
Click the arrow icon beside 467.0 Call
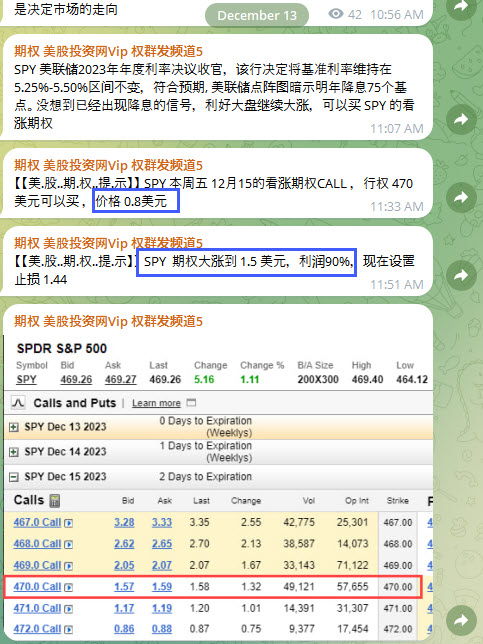[69, 523]
